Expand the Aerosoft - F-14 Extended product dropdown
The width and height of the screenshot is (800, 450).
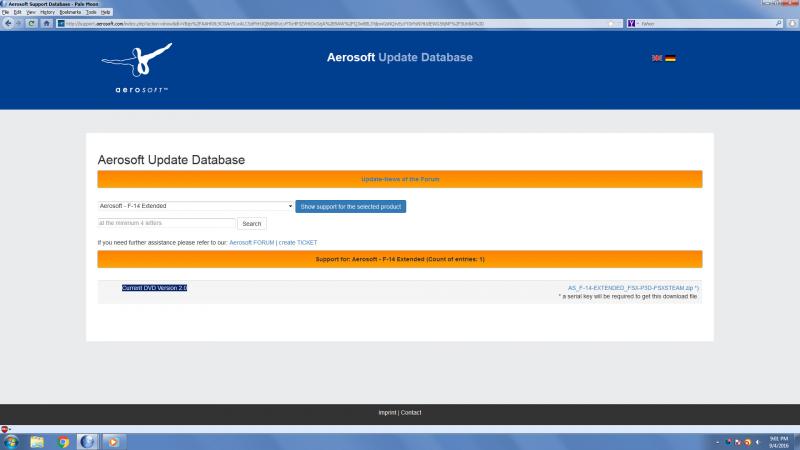point(195,206)
